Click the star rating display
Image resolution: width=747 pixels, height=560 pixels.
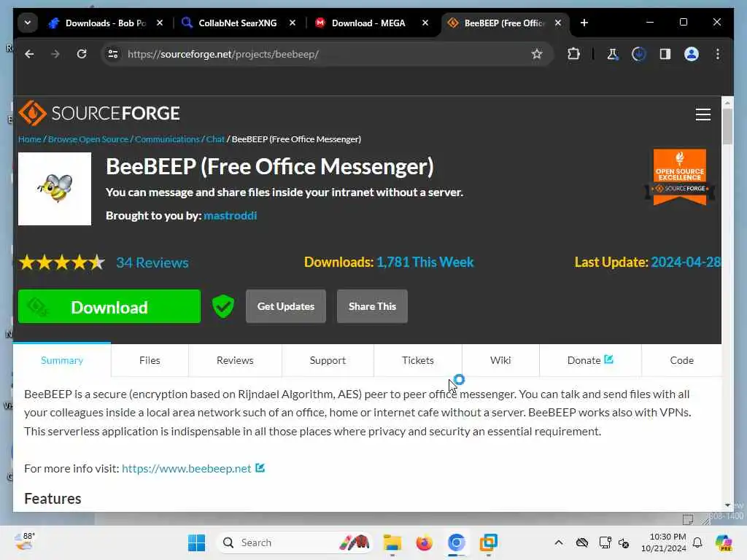61,262
